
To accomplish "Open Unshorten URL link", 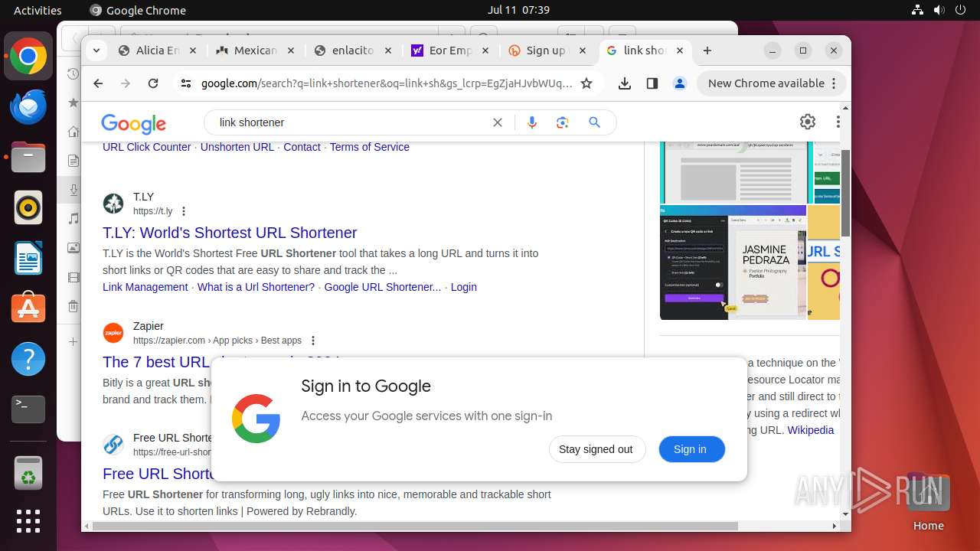I will tap(237, 147).
